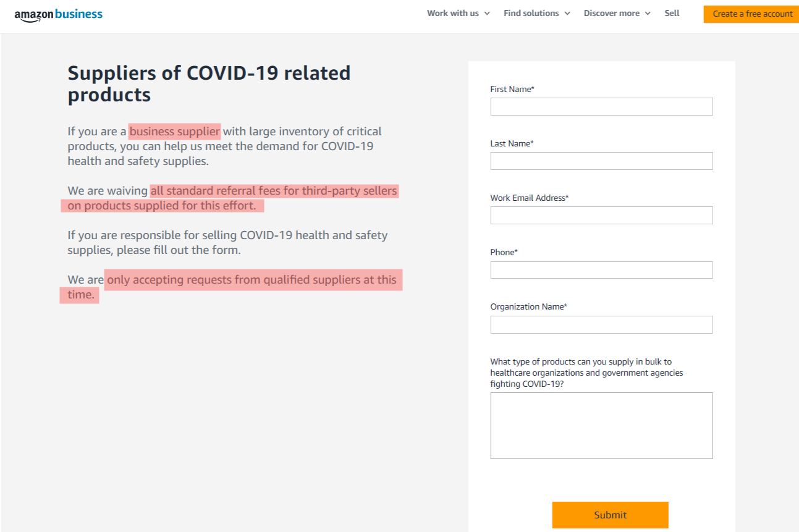Submit the supplier form
The image size is (799, 532).
(x=610, y=515)
